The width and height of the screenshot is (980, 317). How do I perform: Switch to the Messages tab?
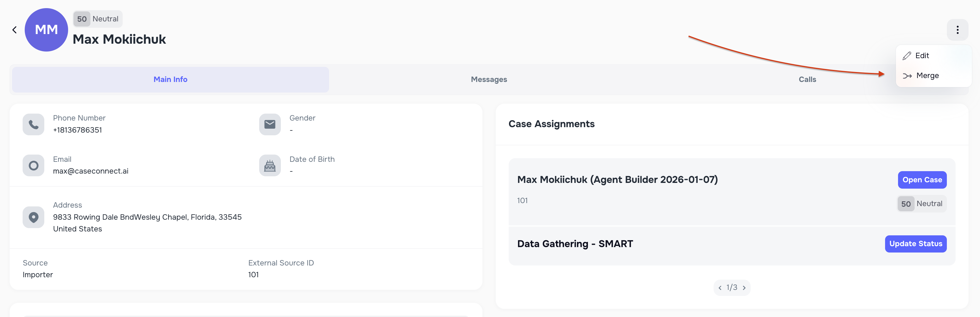point(489,80)
